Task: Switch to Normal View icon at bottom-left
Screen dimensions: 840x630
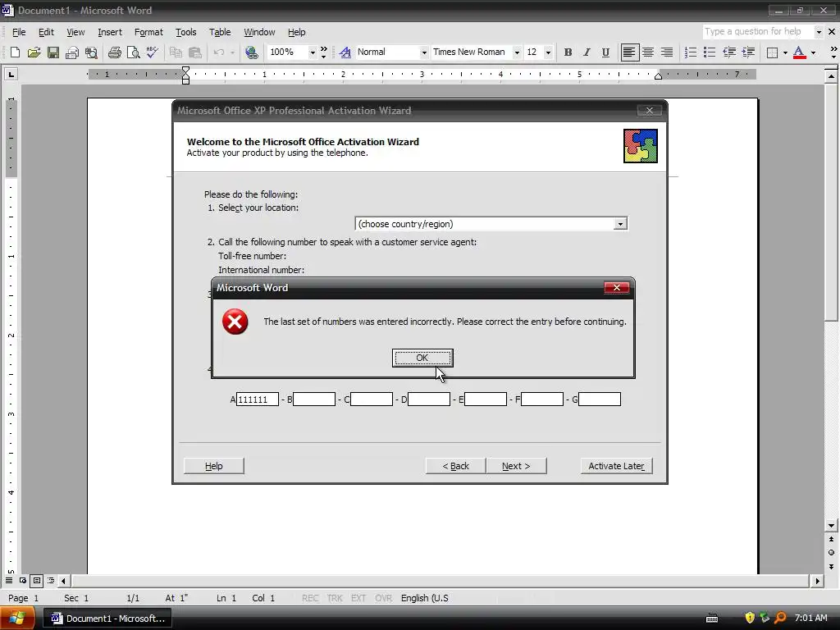Action: [9, 581]
